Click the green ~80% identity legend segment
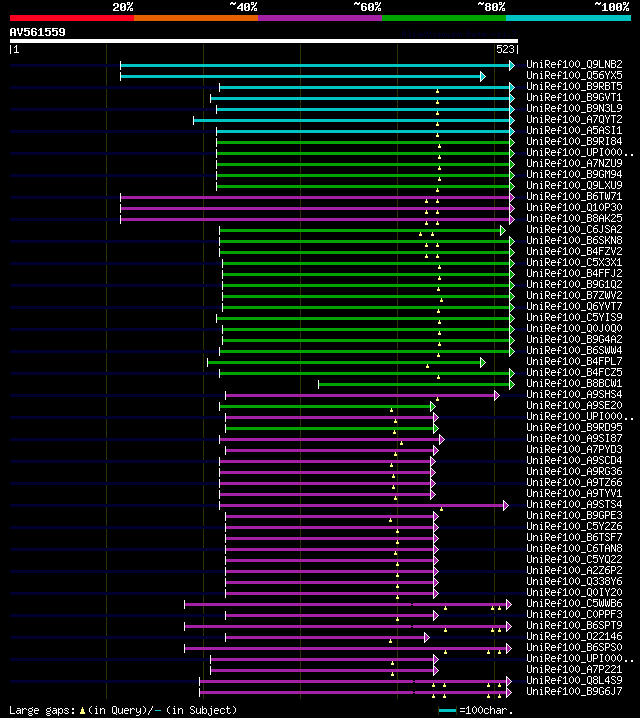This screenshot has width=640, height=718. [444, 18]
